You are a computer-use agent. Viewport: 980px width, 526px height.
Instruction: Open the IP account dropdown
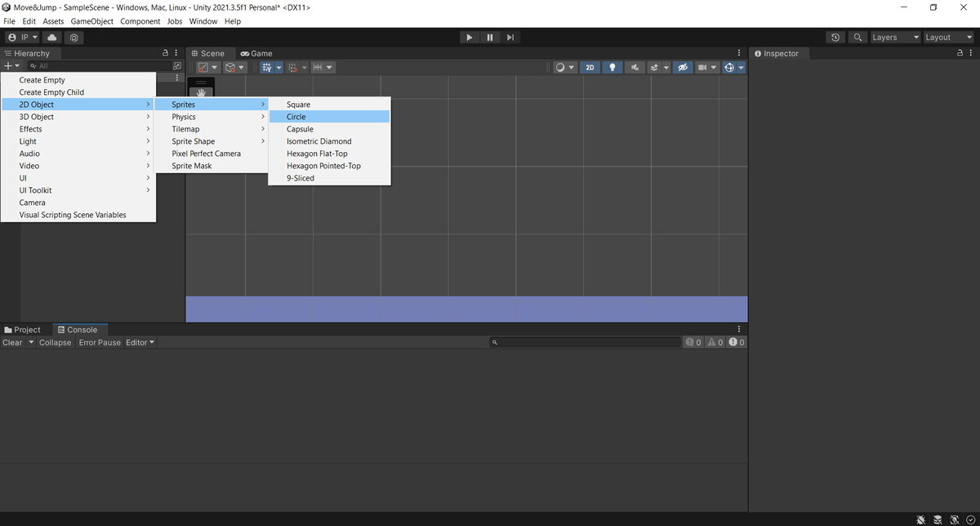(x=23, y=38)
